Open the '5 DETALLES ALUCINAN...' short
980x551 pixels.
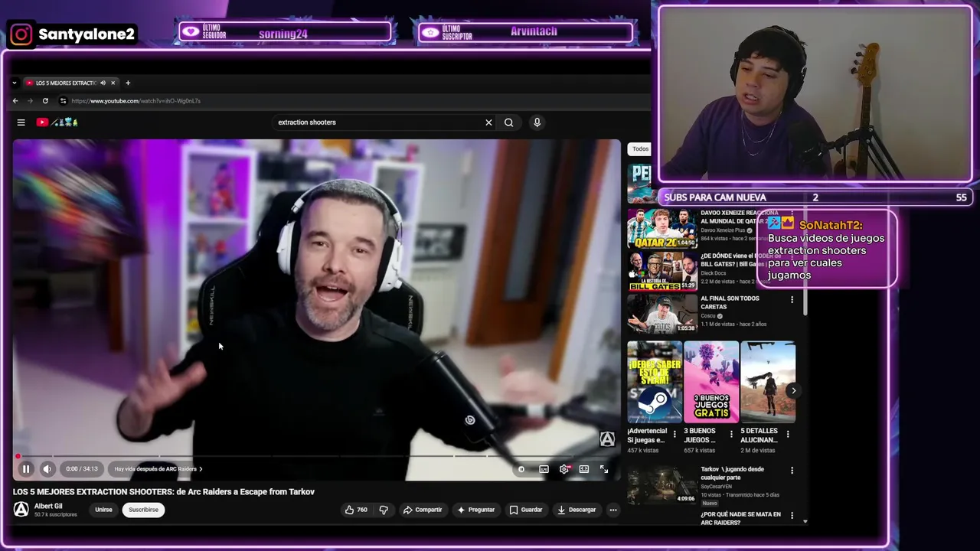point(768,382)
